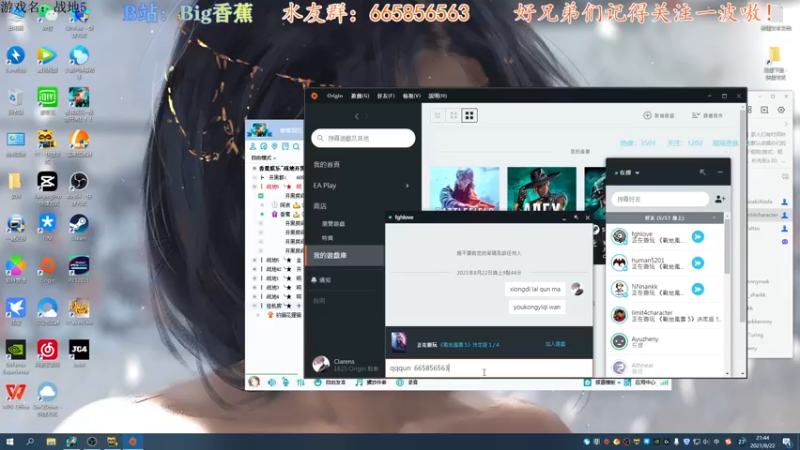Open the PES2021 desktop shortcut
The image size is (800, 450).
pyautogui.click(x=79, y=269)
